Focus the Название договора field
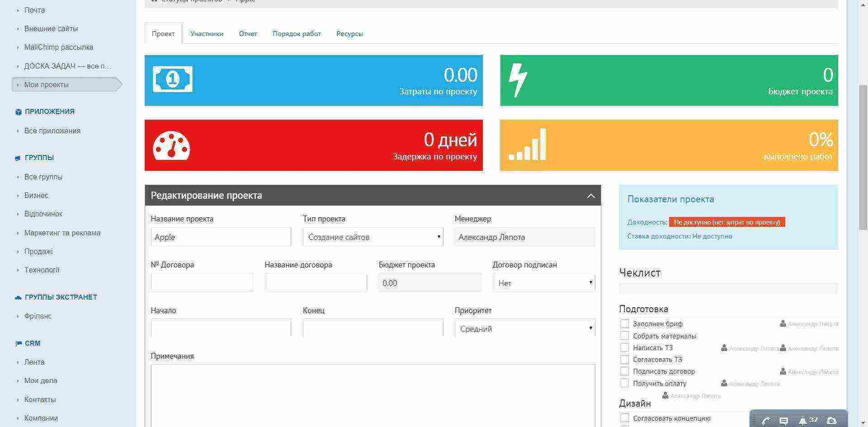The image size is (868, 427). click(316, 283)
